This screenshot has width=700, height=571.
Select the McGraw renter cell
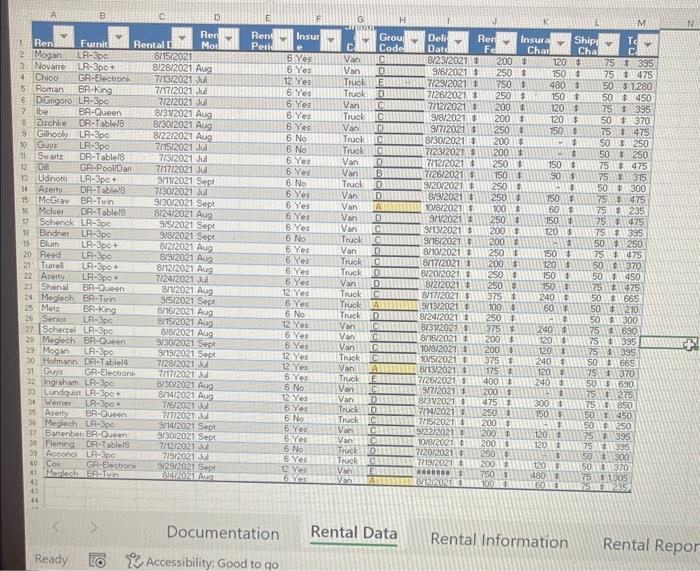pyautogui.click(x=59, y=200)
